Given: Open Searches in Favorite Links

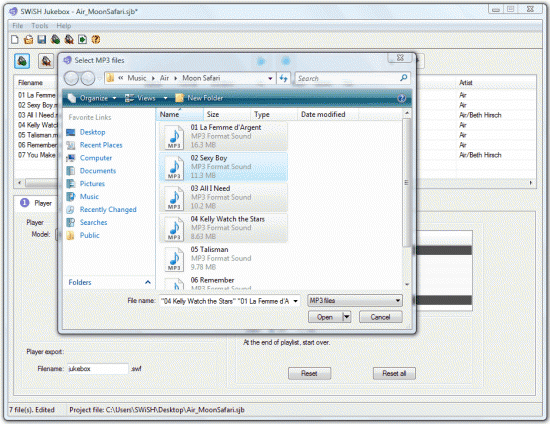Looking at the screenshot, I should click(93, 222).
